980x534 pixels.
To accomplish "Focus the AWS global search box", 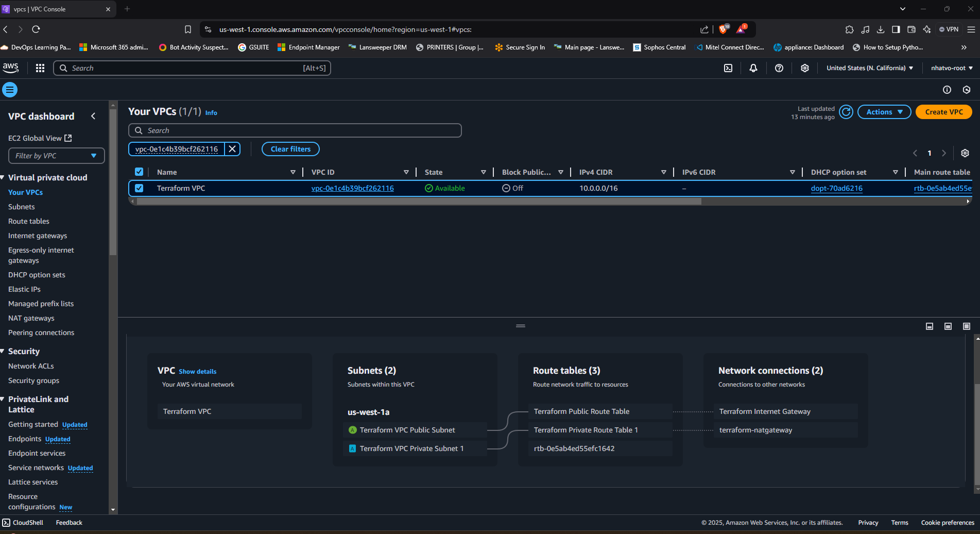I will coord(192,68).
